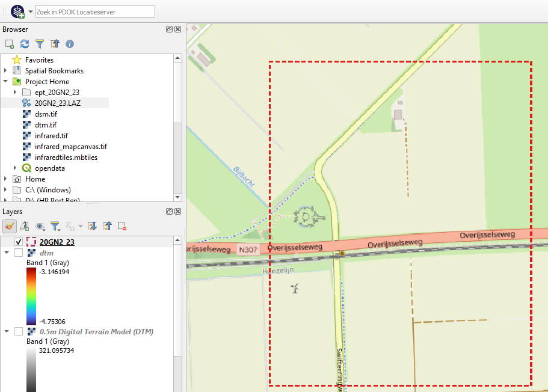Screen dimensions: 548x392
Task: Float the Layers panel
Action: (169, 212)
